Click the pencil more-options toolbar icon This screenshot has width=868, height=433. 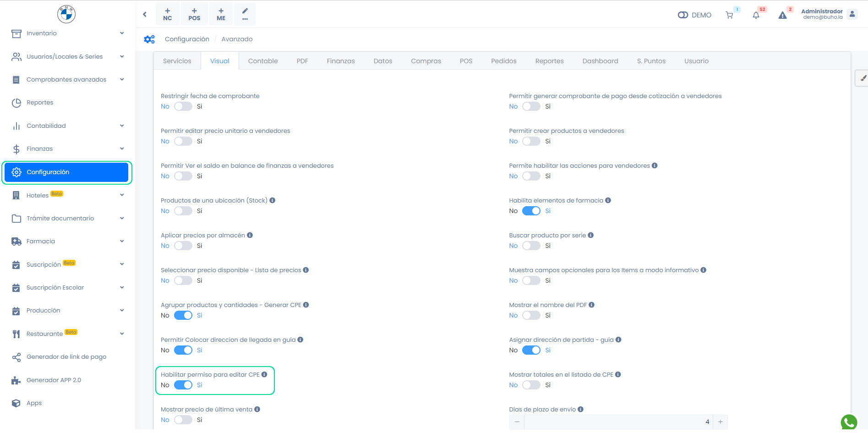tap(245, 14)
